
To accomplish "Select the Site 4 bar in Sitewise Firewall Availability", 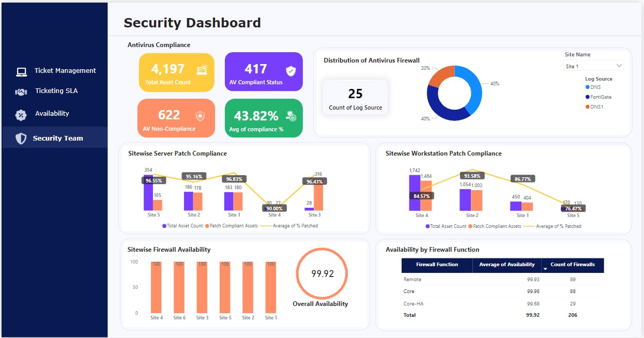I will (156, 288).
